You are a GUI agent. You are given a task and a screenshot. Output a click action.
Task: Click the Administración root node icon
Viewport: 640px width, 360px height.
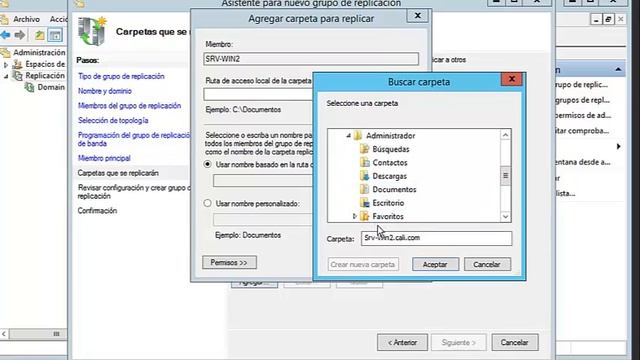point(5,52)
